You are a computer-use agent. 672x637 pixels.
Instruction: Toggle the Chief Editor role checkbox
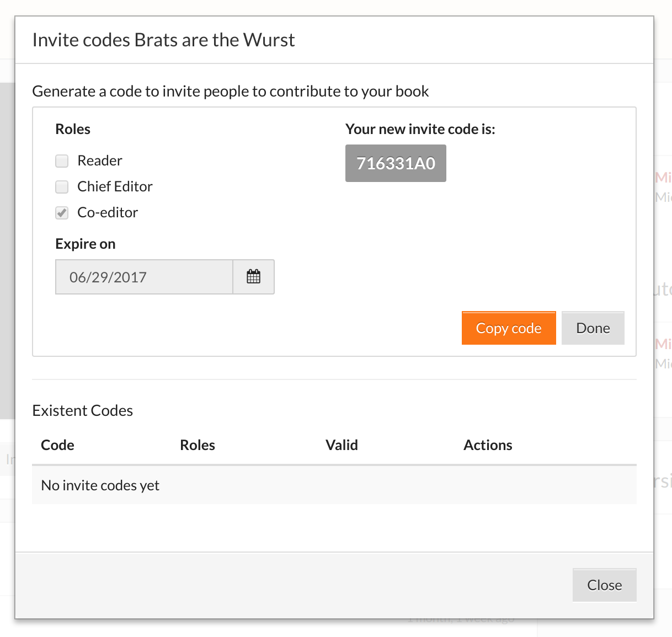(x=62, y=186)
